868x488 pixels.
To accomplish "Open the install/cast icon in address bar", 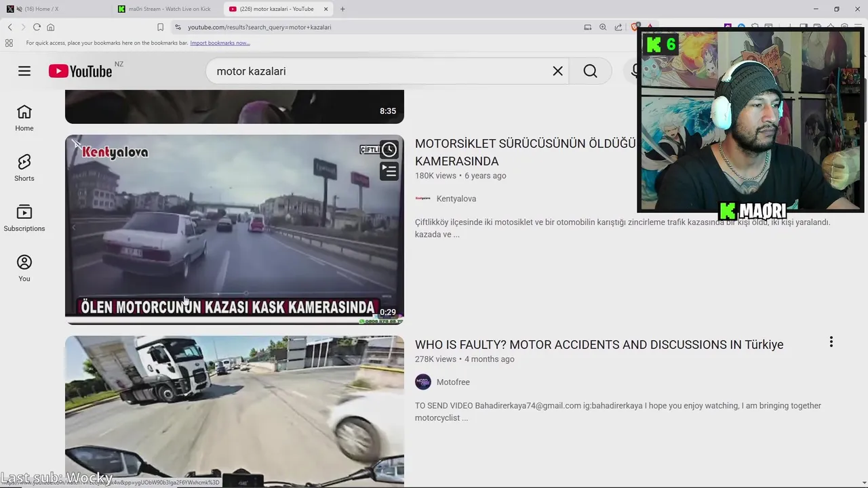I will click(x=588, y=27).
